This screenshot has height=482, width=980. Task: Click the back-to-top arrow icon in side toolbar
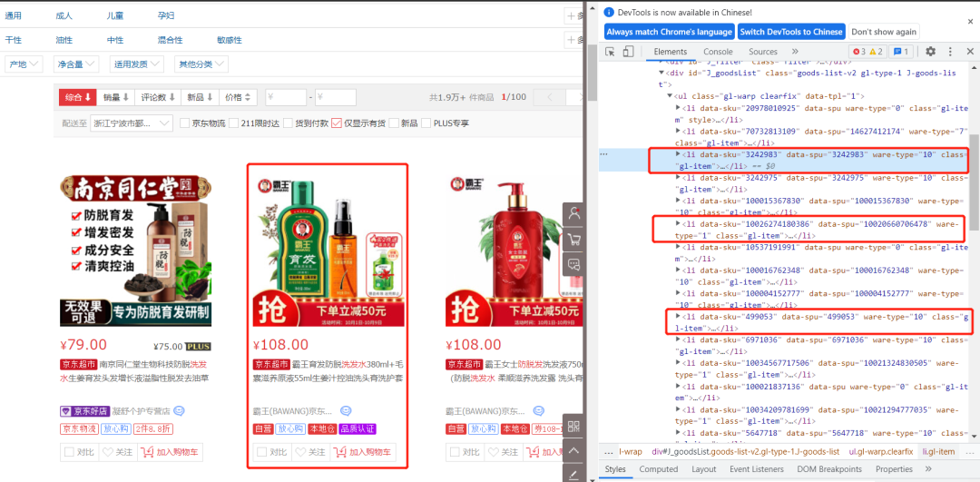click(x=573, y=449)
